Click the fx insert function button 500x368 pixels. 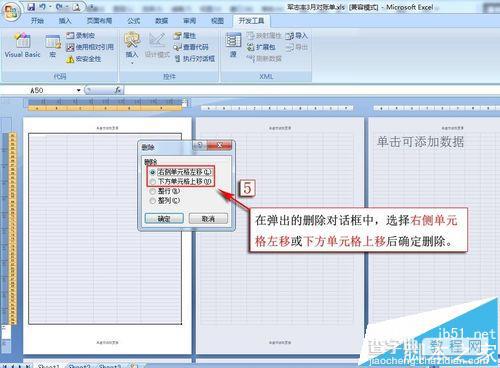118,90
